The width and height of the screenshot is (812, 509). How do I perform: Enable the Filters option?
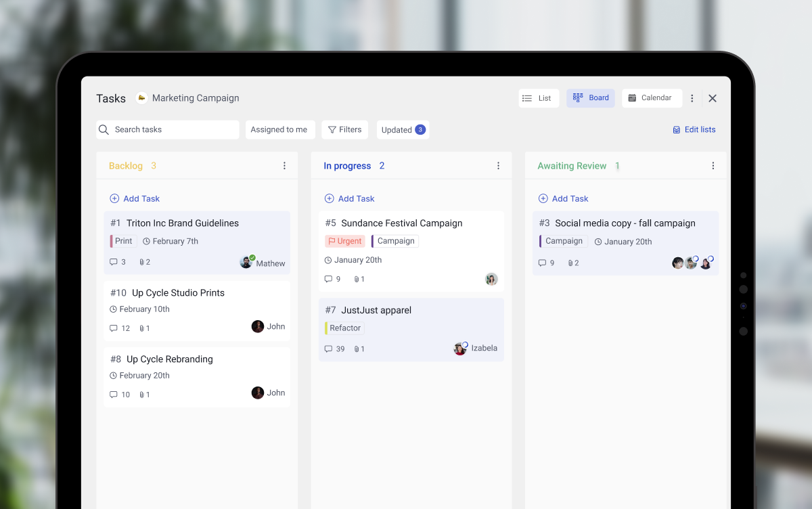tap(344, 129)
